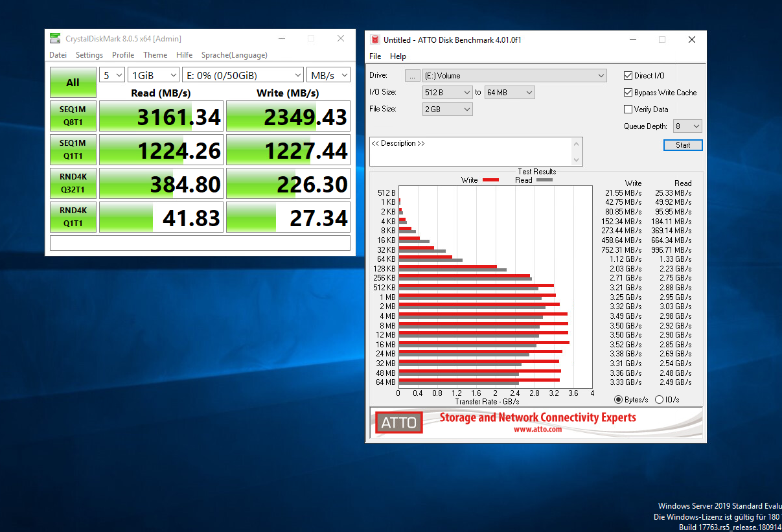Viewport: 782px width, 532px height.
Task: Close the CrystalDiskMark window
Action: [341, 39]
